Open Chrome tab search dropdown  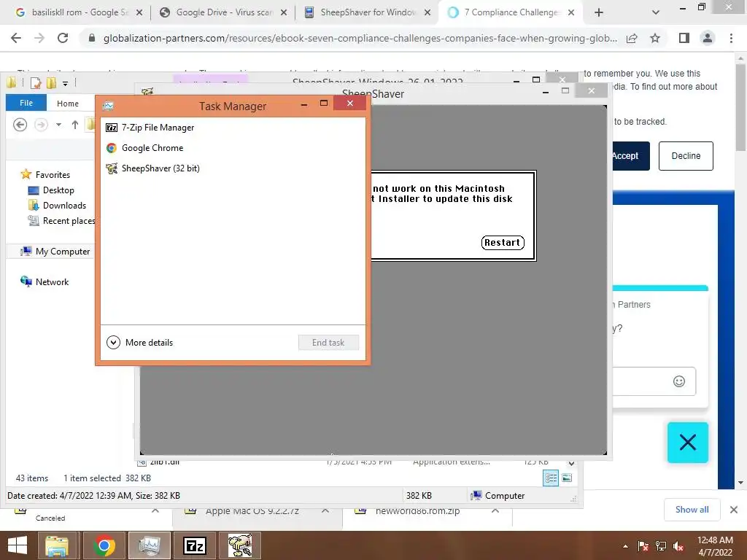click(656, 13)
